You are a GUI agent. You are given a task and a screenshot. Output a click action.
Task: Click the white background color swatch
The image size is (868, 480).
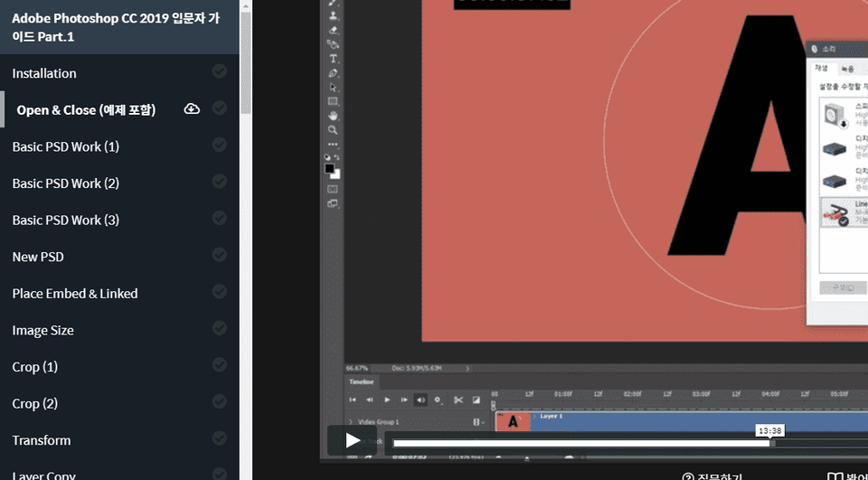click(336, 175)
